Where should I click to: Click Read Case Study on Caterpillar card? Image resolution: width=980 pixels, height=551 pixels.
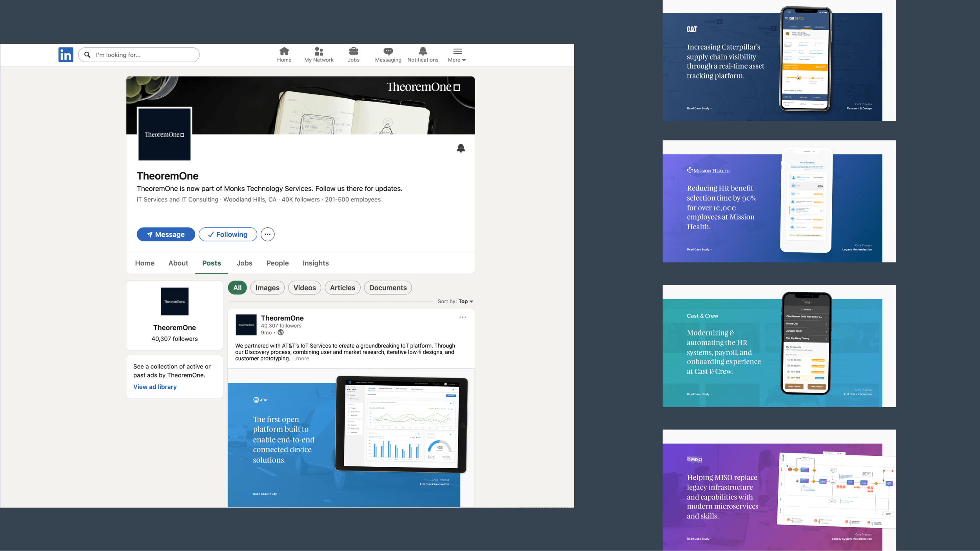700,108
